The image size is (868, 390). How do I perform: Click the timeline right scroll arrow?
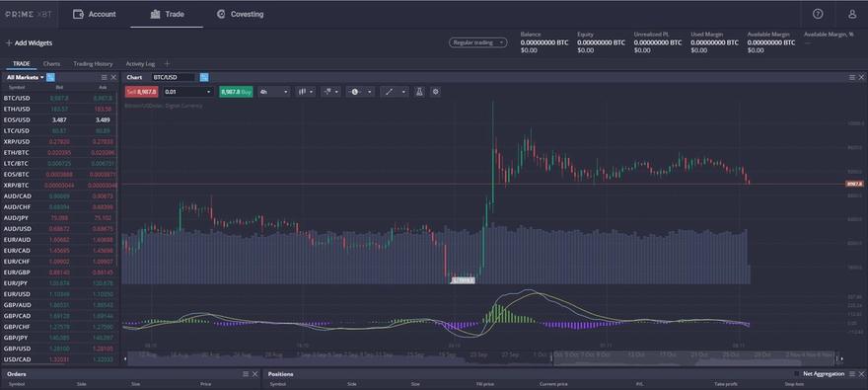point(842,359)
